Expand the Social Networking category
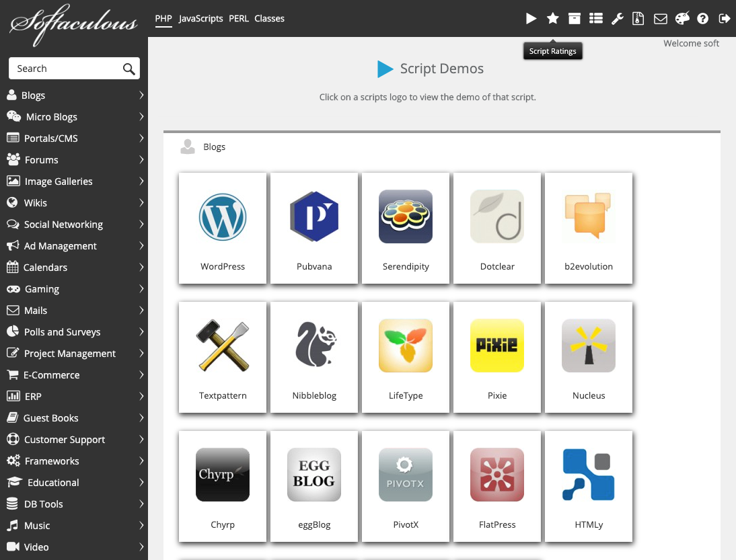Viewport: 736px width, 560px height. pyautogui.click(x=74, y=224)
